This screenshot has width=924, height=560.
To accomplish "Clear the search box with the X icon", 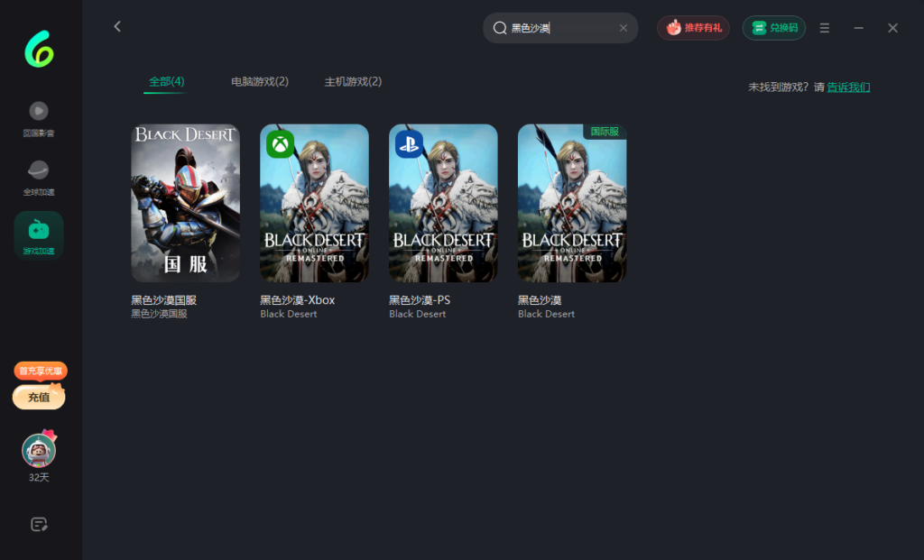I will (623, 28).
